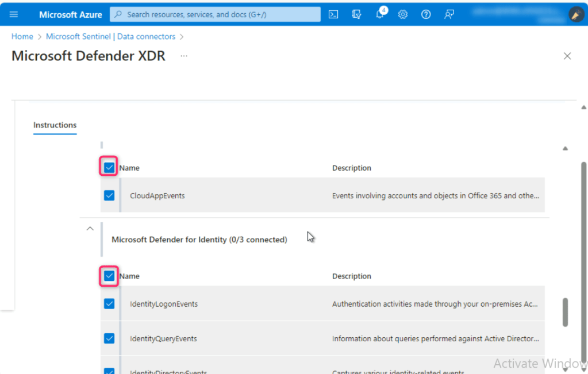
Task: Open the Help question mark icon
Action: 426,14
